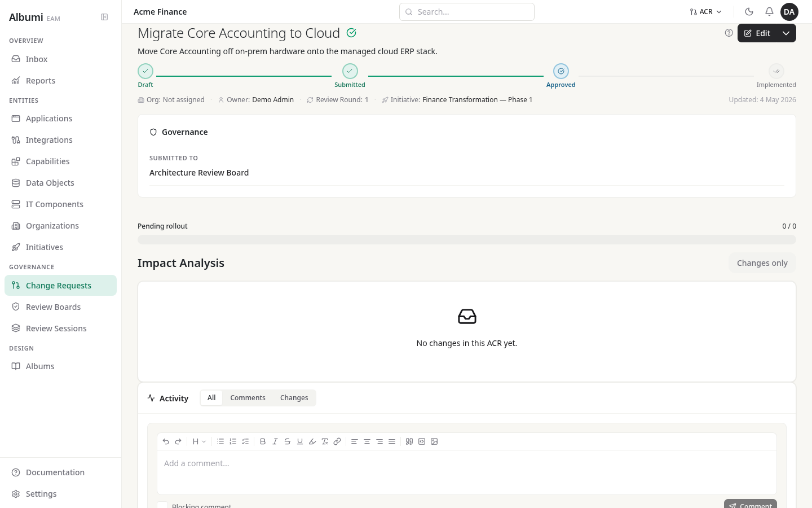Toggle italic formatting
This screenshot has height=508, width=812.
[275, 441]
